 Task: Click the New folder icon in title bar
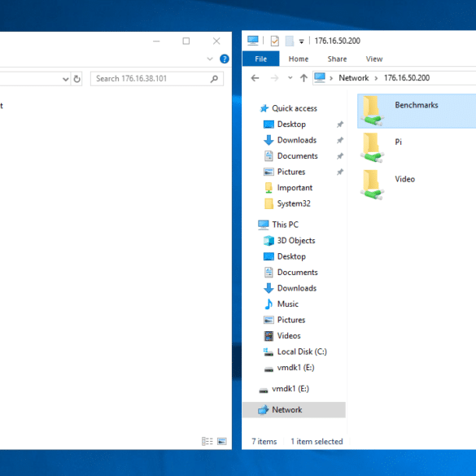(290, 41)
